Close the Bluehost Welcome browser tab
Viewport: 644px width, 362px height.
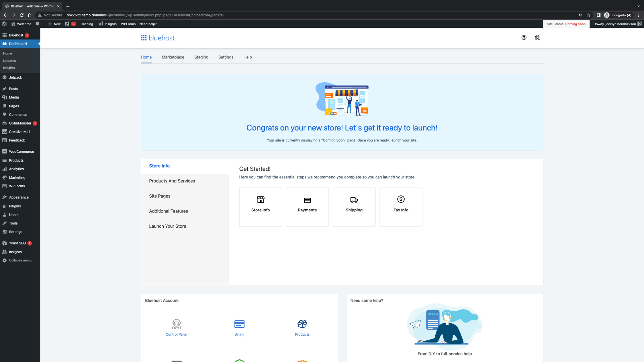[58, 6]
